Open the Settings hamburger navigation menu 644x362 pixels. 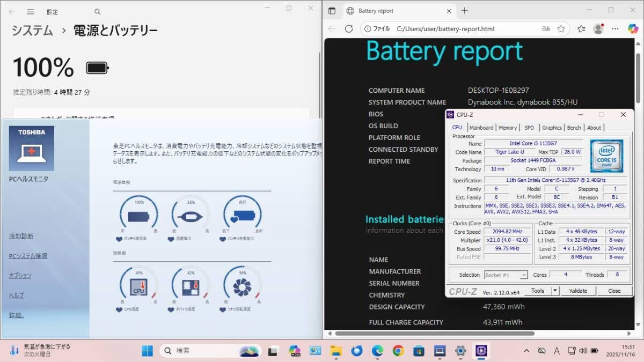(31, 11)
